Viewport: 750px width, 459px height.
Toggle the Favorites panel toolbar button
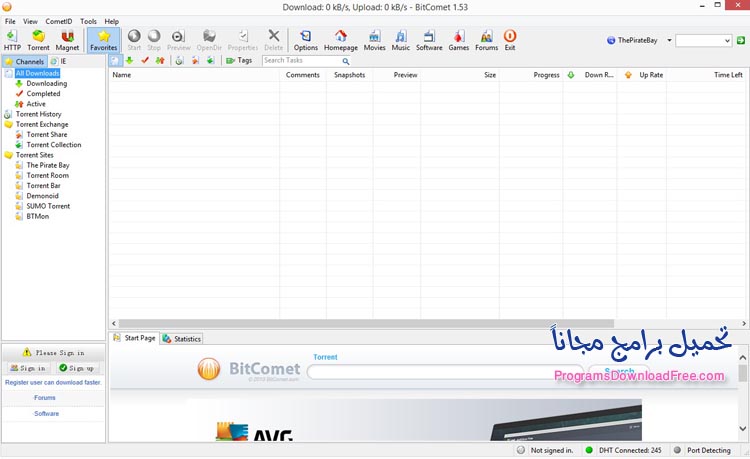(x=103, y=40)
